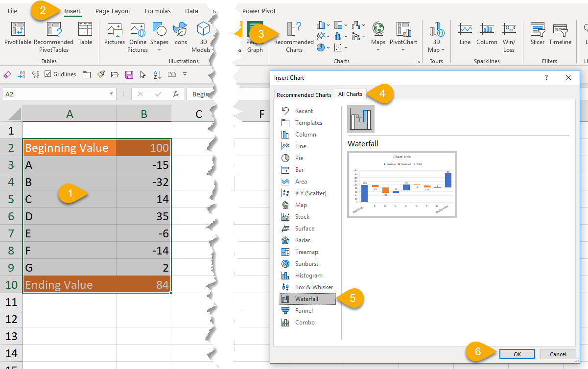Switch to the Page Layout tab
Viewport: 588px width, 369px height.
(113, 11)
